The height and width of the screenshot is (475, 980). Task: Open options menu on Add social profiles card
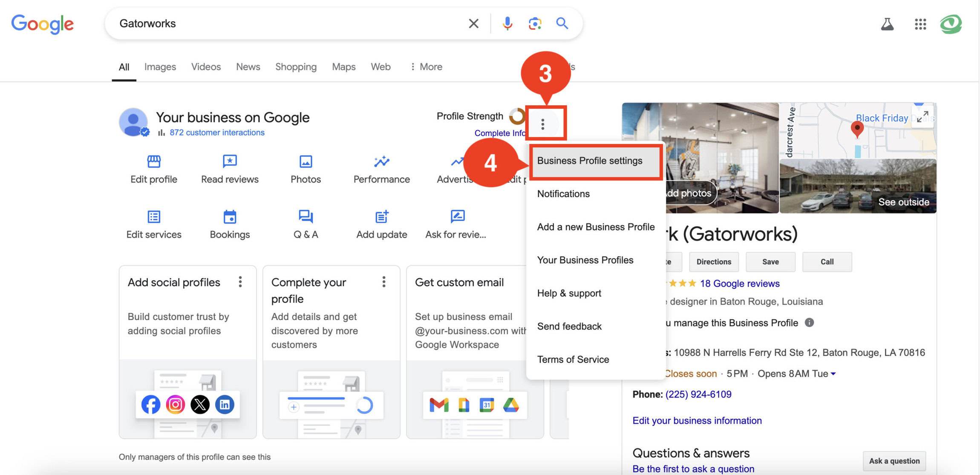point(240,282)
